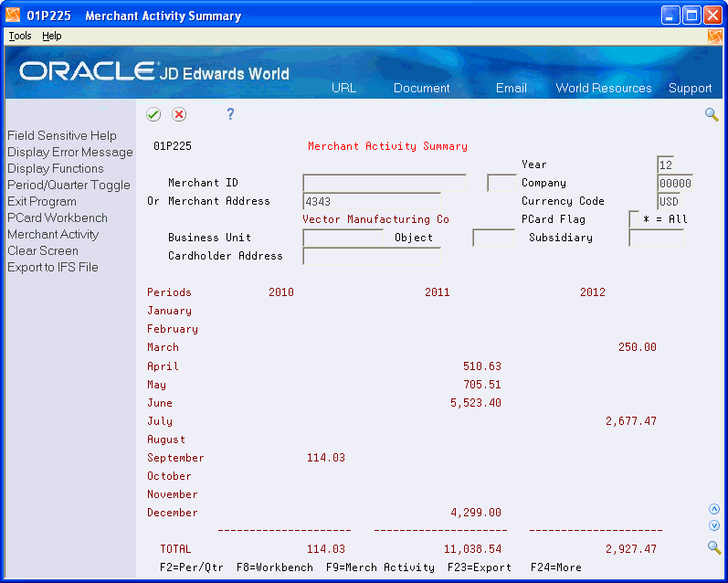The height and width of the screenshot is (583, 728).
Task: Click the Subsidiary input field
Action: (656, 238)
